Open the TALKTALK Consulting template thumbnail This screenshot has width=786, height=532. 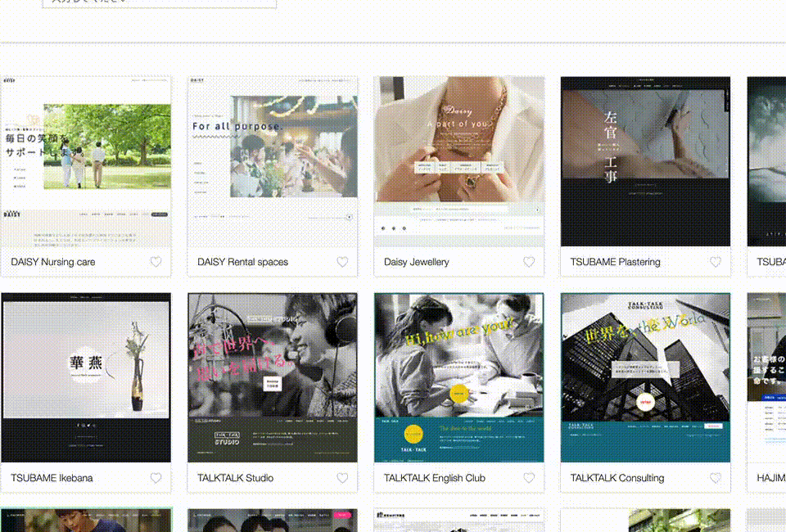pyautogui.click(x=646, y=377)
